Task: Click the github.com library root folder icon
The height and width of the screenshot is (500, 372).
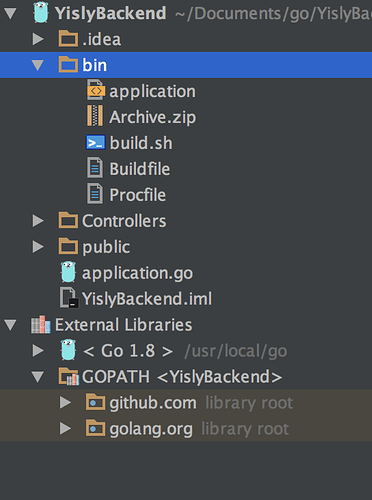Action: [x=96, y=402]
